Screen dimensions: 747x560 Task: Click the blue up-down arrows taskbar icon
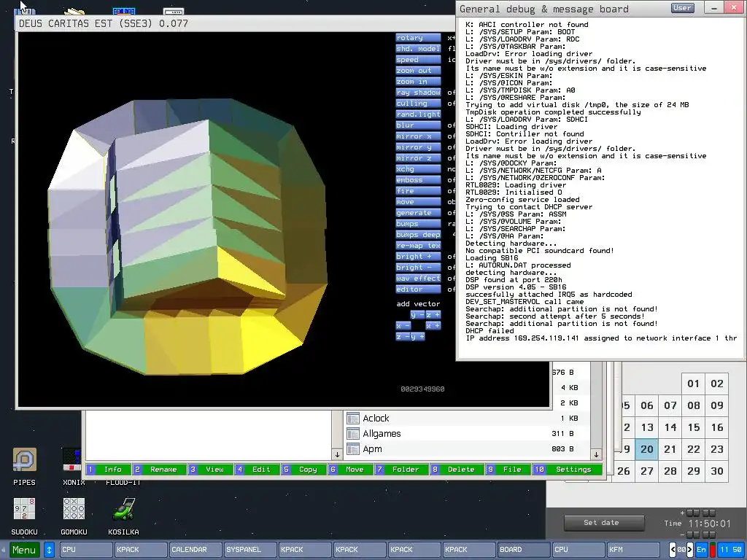point(49,550)
